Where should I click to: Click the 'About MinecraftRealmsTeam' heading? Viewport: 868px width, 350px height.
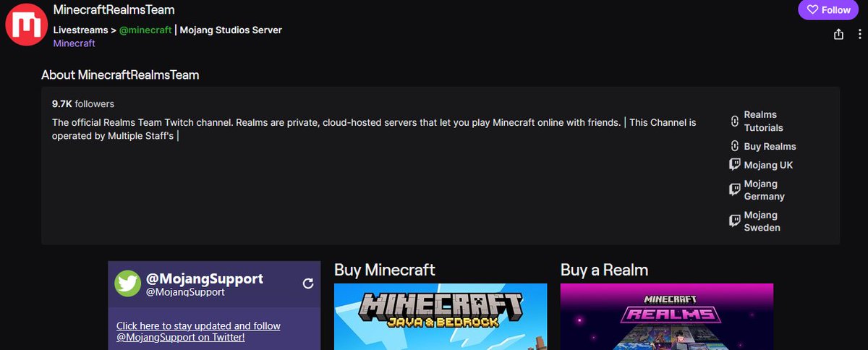[120, 75]
